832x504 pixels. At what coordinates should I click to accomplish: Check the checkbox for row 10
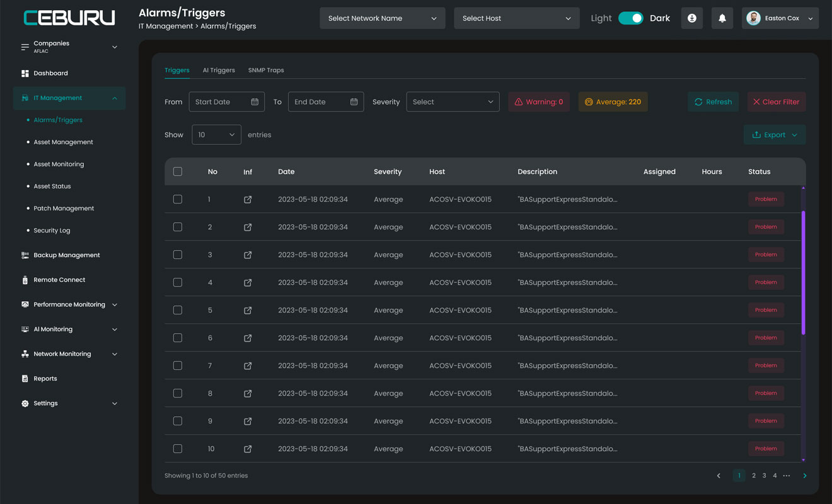tap(178, 449)
